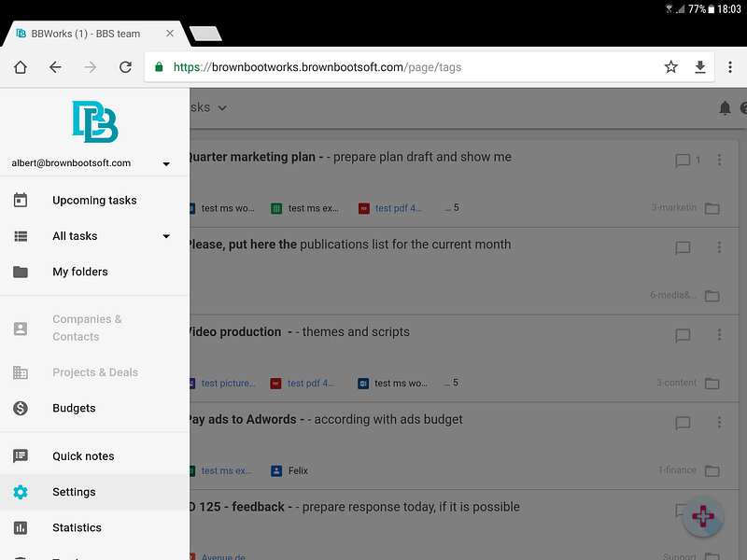The image size is (747, 560).
Task: Open Projects & Deals menu item
Action: pos(94,372)
